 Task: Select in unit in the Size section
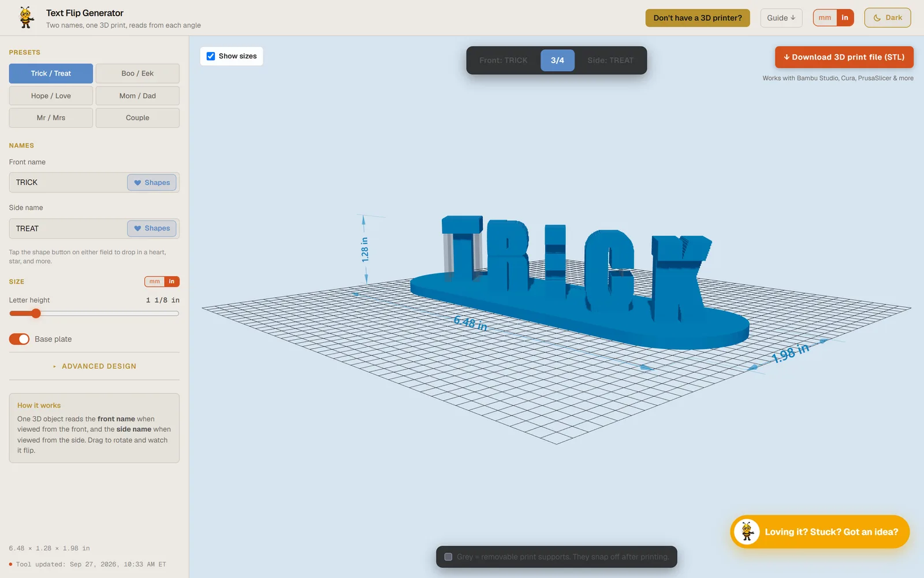[172, 281]
